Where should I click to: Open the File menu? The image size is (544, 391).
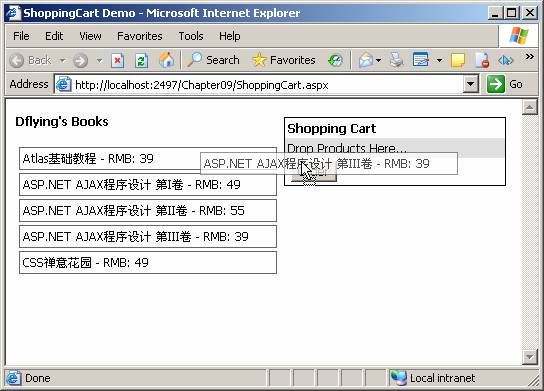click(21, 36)
